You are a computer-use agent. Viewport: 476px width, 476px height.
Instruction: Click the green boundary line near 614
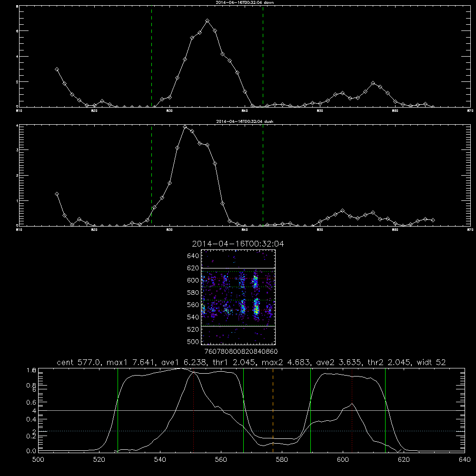coord(385,410)
